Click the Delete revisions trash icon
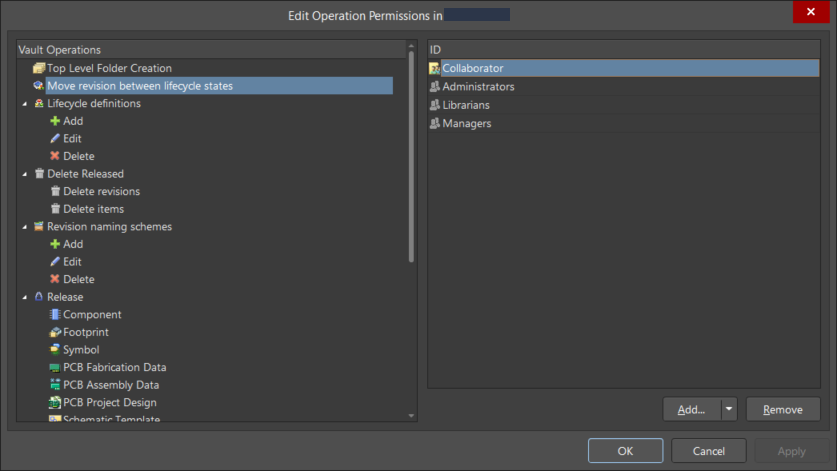The width and height of the screenshot is (837, 471). [x=55, y=191]
